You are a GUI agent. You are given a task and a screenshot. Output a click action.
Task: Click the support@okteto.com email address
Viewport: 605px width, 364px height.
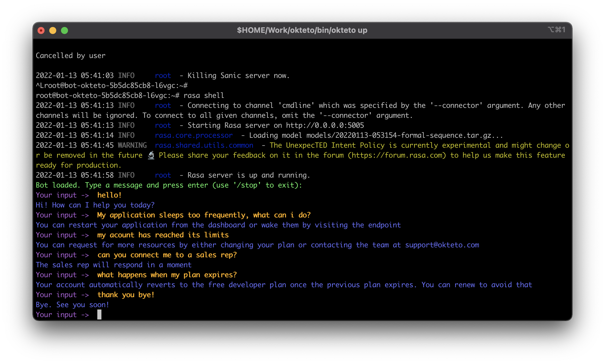(x=442, y=245)
